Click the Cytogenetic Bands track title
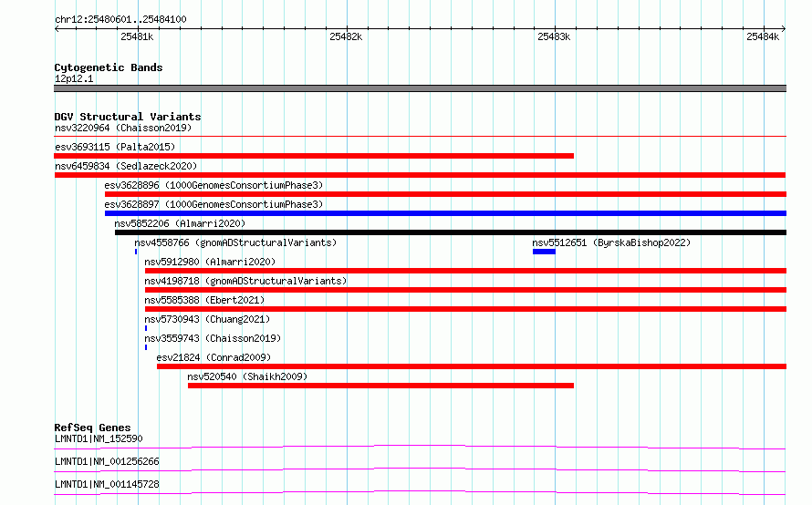 tap(109, 67)
